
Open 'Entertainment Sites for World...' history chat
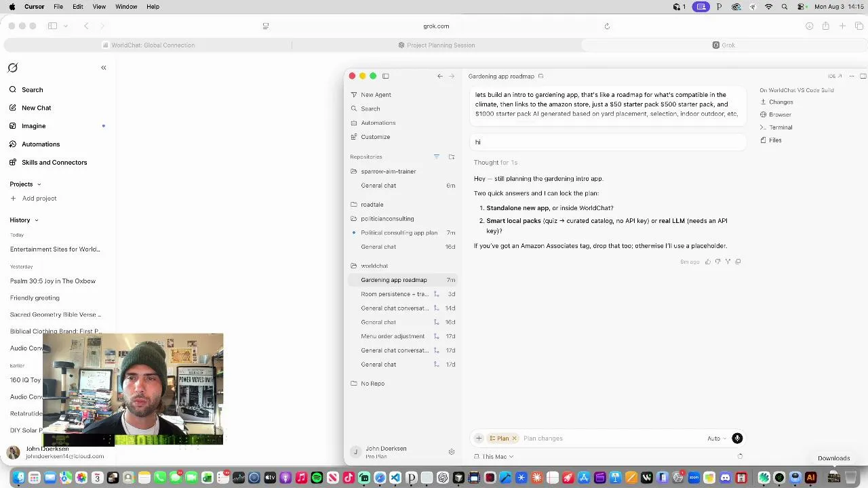click(55, 249)
